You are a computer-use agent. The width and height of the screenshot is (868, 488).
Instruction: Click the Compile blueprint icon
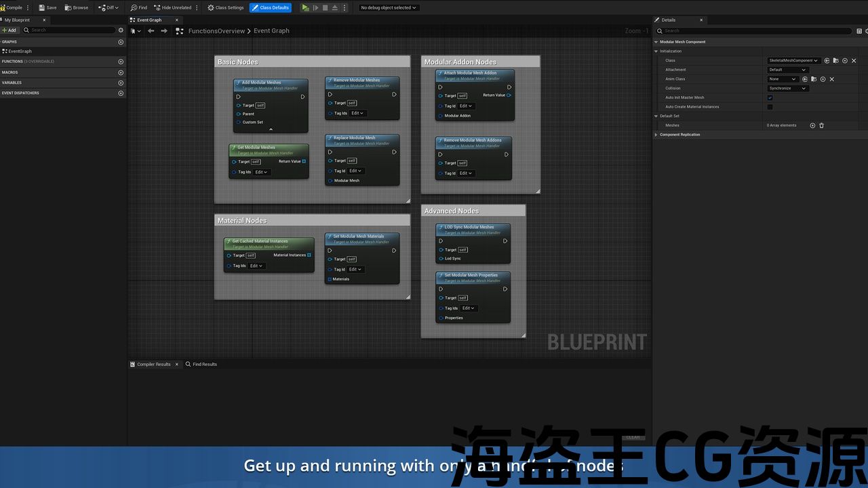tap(11, 7)
